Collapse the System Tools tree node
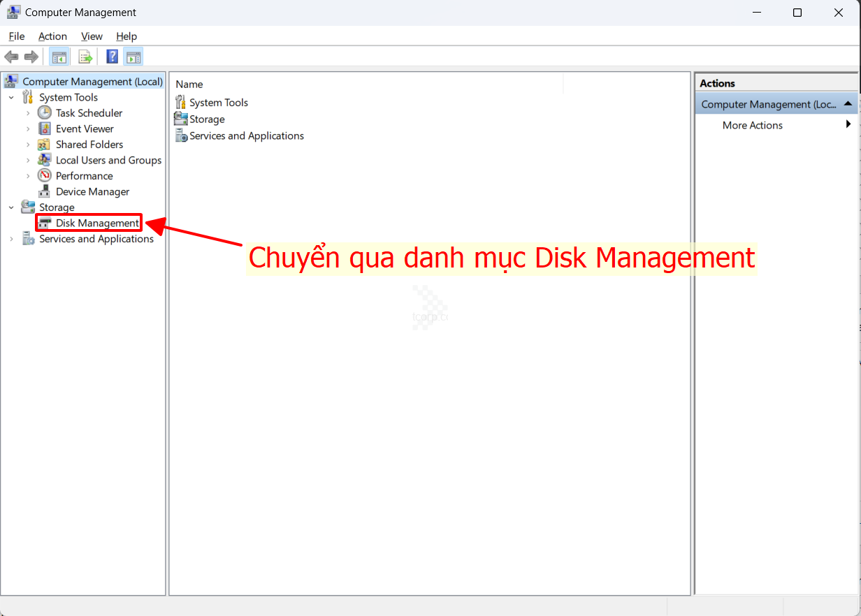This screenshot has height=616, width=861. (x=11, y=98)
